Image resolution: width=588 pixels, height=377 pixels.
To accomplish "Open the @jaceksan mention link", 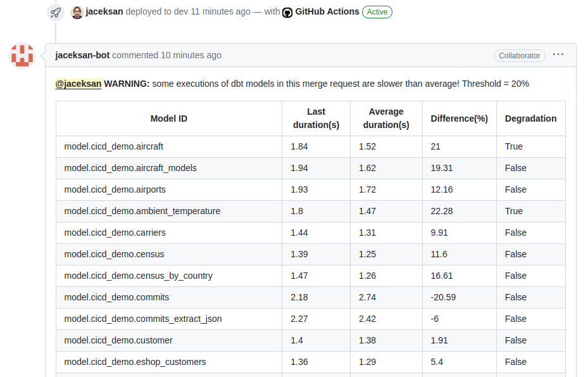I will pos(78,83).
